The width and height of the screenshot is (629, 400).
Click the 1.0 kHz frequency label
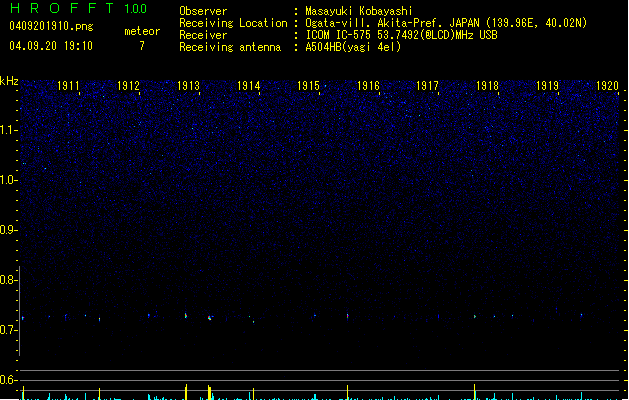[x=8, y=180]
